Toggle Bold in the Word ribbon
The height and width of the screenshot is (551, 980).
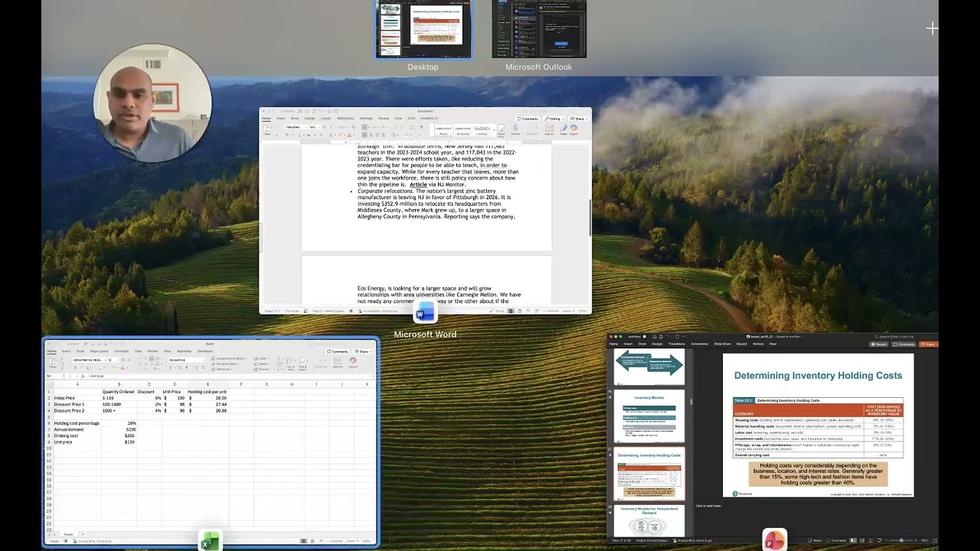(286, 135)
